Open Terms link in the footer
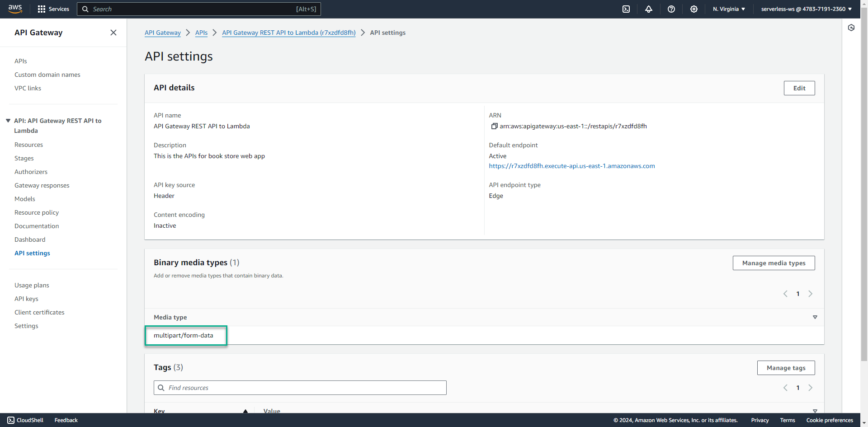868x427 pixels. pyautogui.click(x=788, y=420)
